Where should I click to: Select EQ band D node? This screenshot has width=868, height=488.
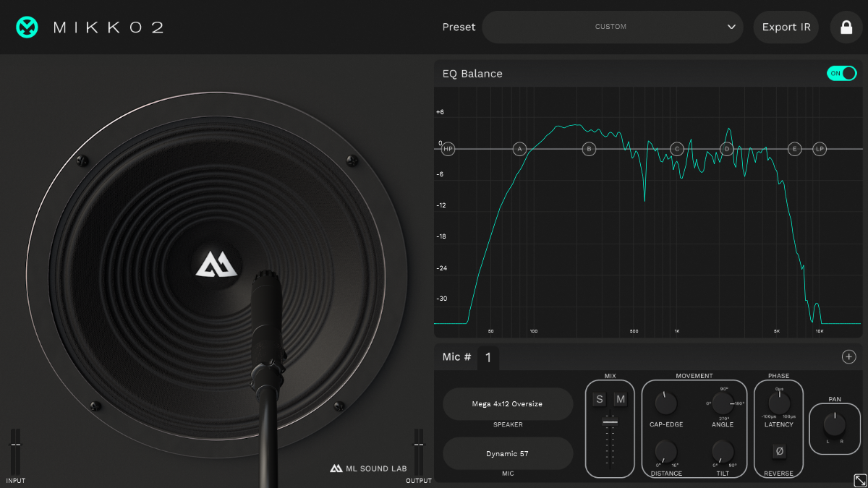tap(726, 149)
